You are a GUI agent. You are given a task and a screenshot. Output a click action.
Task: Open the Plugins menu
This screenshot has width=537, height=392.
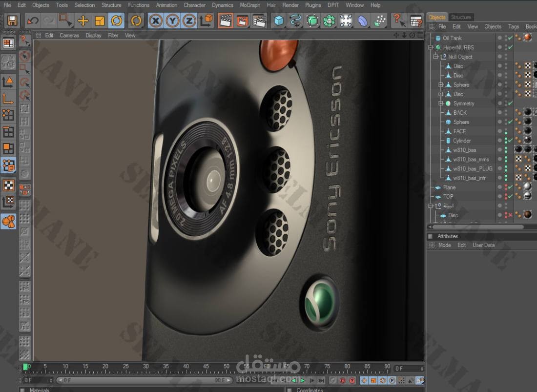(313, 5)
